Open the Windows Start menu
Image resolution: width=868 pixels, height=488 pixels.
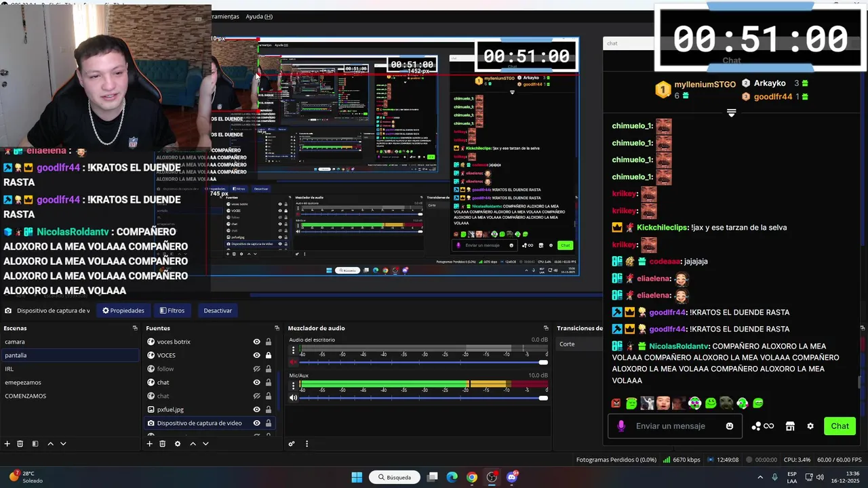357,477
